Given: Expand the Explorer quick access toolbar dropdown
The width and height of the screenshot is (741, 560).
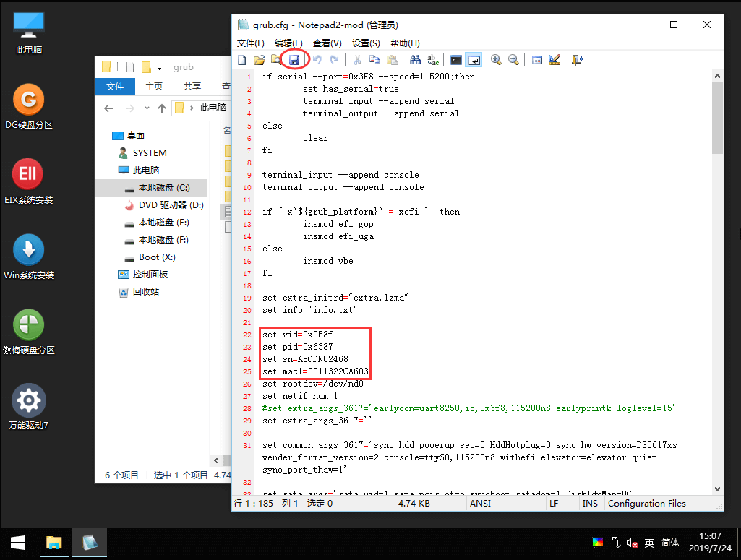Looking at the screenshot, I should [160, 67].
